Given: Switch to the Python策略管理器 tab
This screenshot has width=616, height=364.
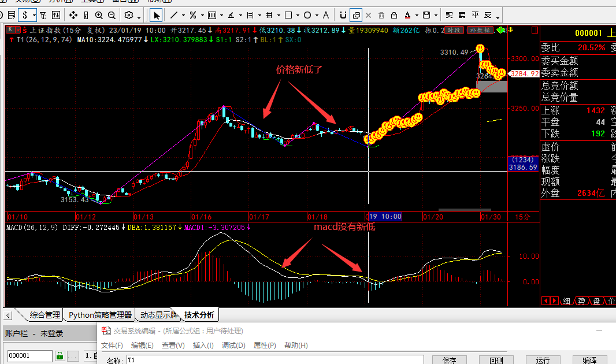Looking at the screenshot, I should pos(100,315).
